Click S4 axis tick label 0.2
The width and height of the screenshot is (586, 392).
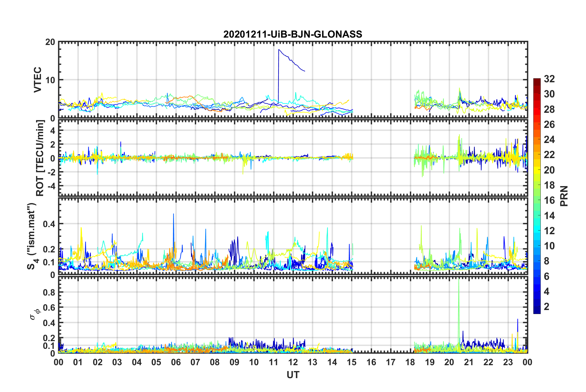[49, 249]
